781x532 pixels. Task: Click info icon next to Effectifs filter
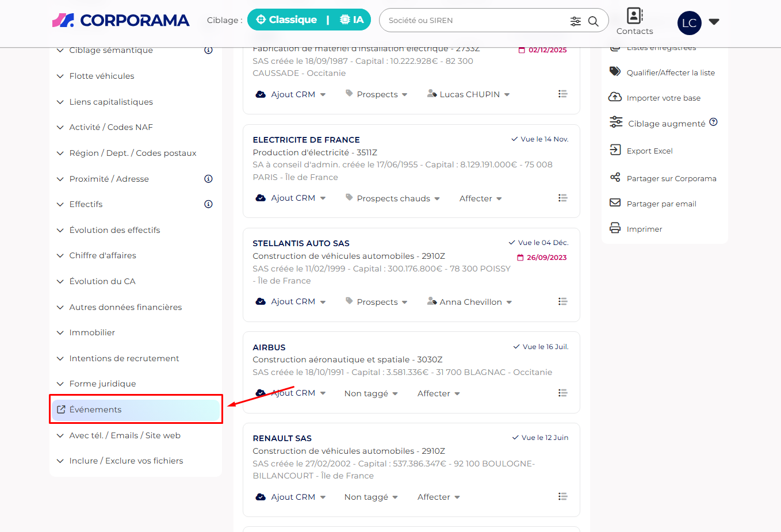[208, 204]
